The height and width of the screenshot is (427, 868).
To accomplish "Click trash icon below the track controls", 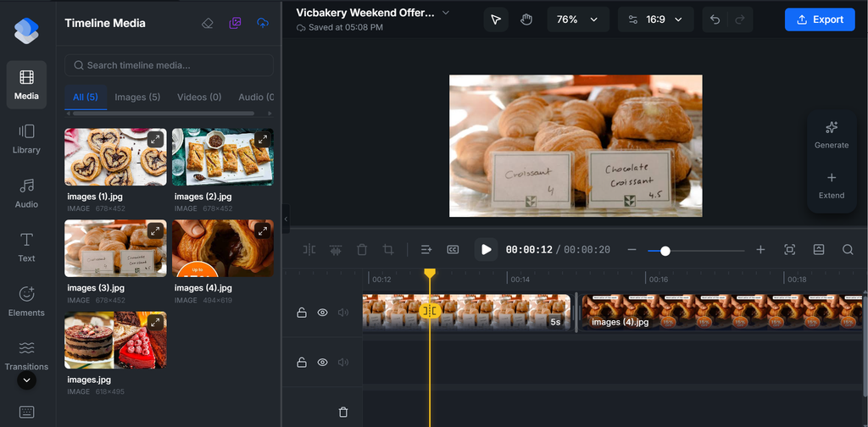I will (x=343, y=412).
